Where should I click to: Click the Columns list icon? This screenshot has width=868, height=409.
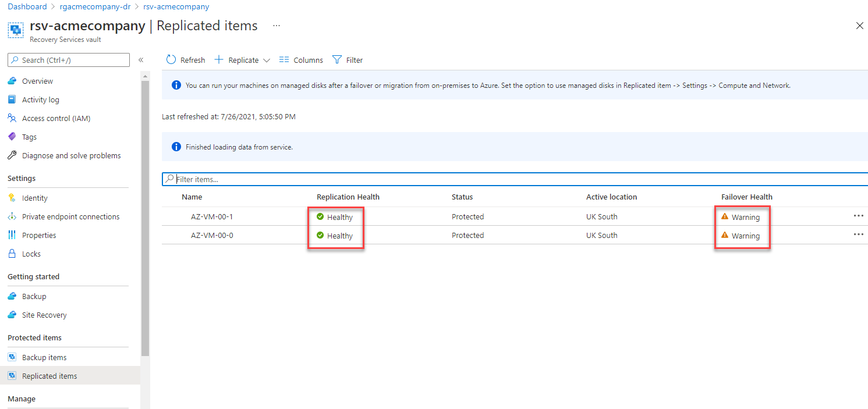tap(284, 60)
